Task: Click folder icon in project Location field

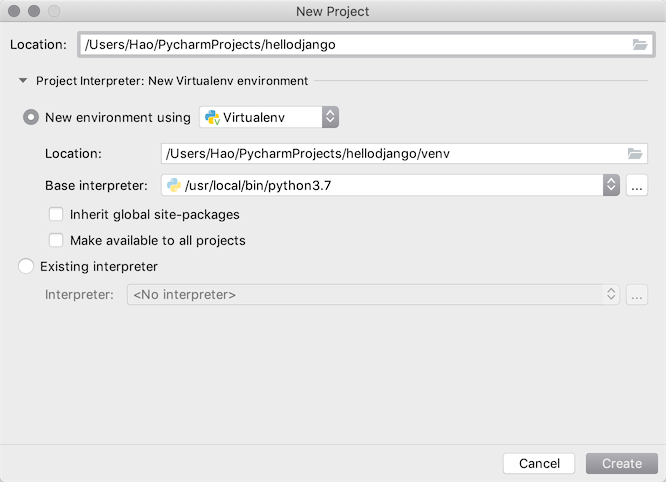Action: [x=640, y=45]
